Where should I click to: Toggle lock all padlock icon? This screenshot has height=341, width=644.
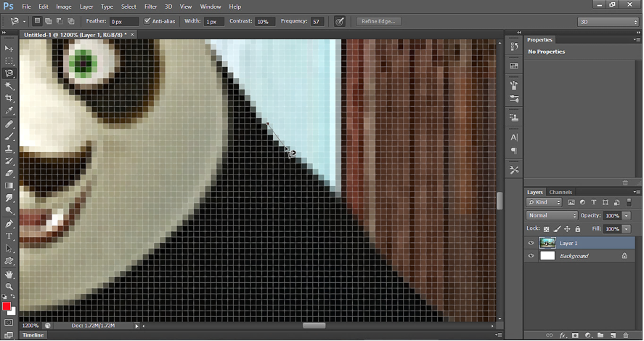click(x=578, y=229)
